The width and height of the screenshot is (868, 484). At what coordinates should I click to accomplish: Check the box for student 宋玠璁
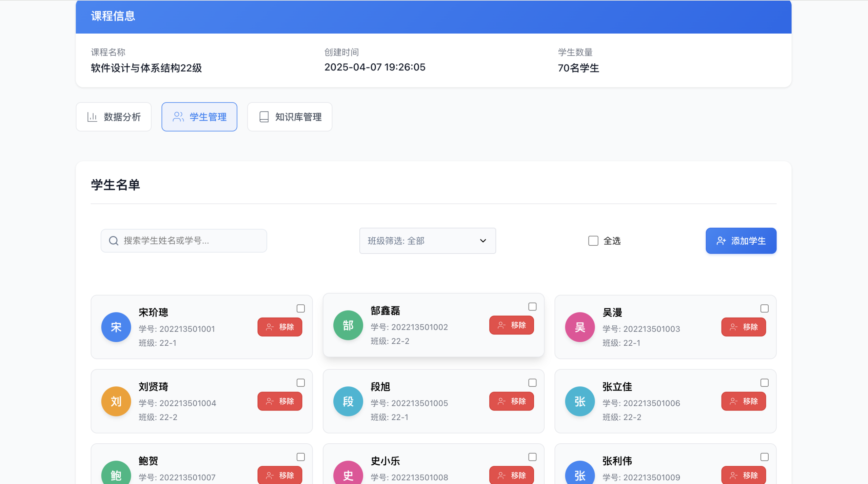[300, 308]
